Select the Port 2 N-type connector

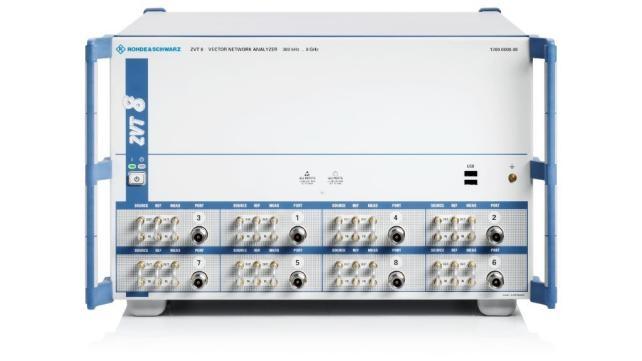495,235
